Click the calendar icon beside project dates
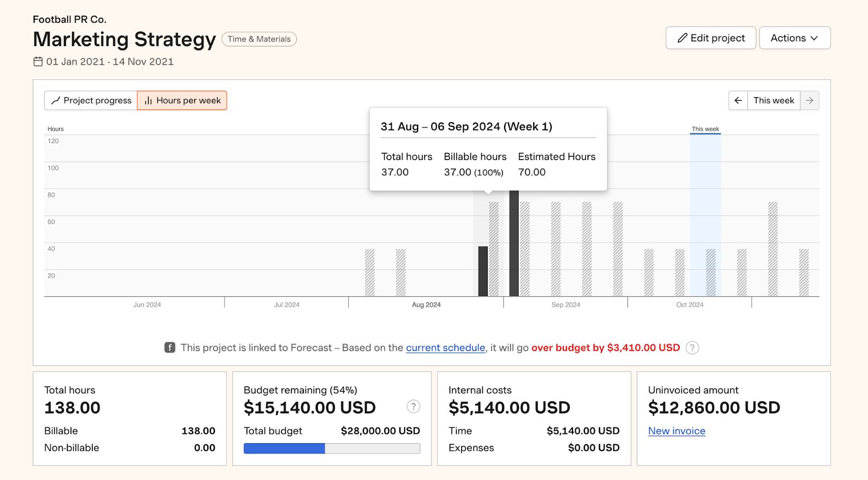 point(38,62)
